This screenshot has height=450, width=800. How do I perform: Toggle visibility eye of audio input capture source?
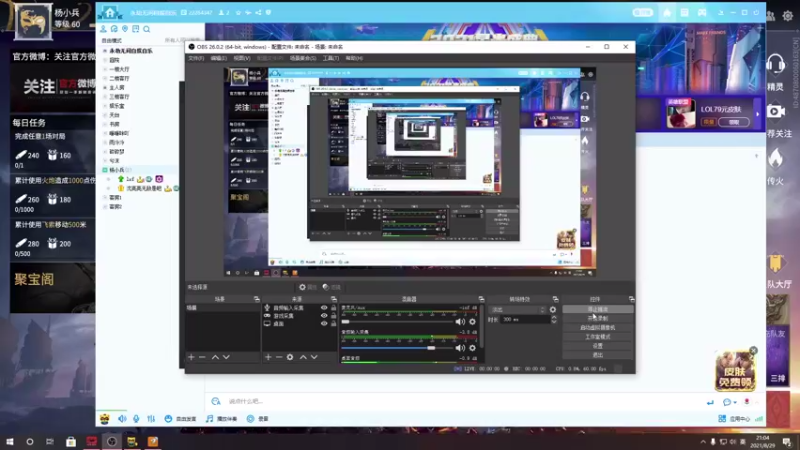click(324, 308)
